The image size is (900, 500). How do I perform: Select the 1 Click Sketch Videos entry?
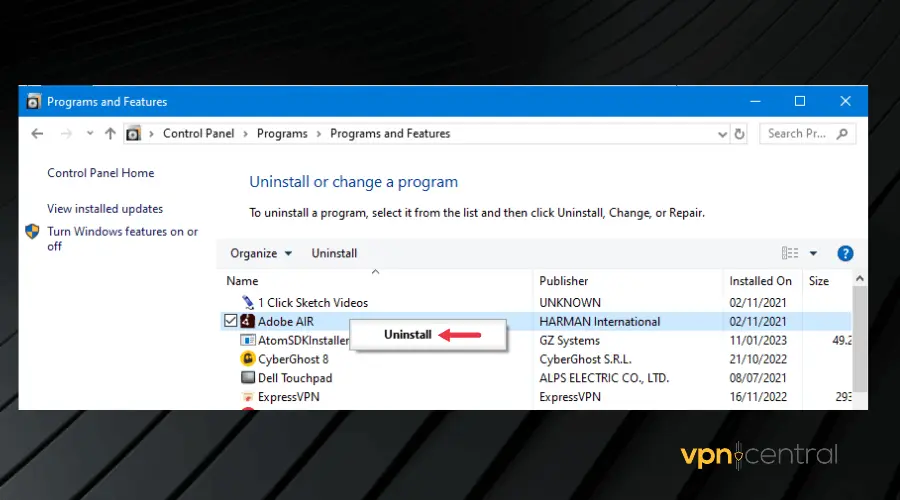pyautogui.click(x=313, y=303)
